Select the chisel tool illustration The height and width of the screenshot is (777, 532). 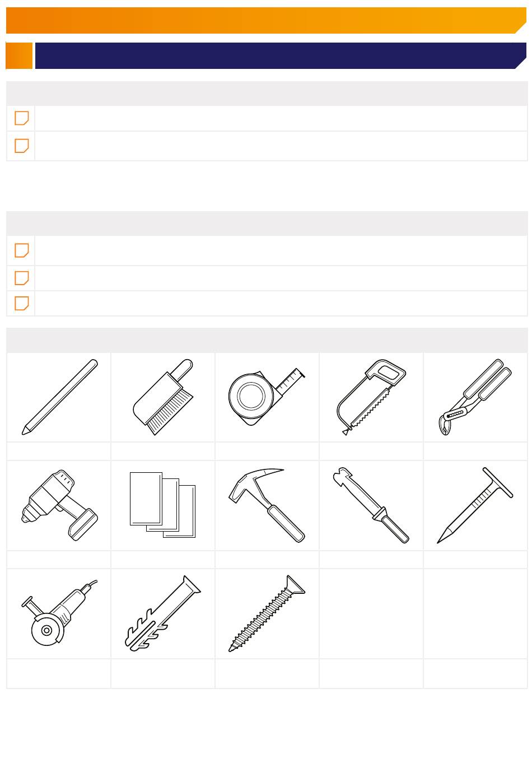click(x=371, y=505)
